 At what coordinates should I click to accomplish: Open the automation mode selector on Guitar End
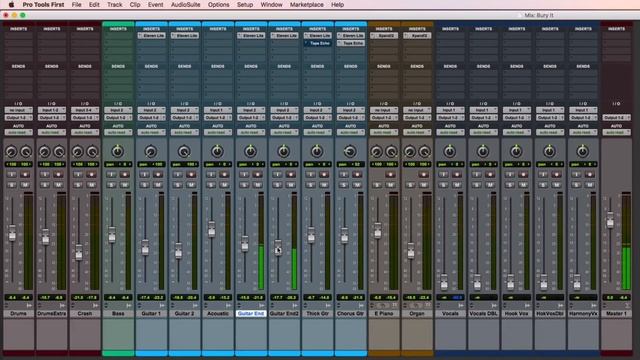pyautogui.click(x=251, y=132)
